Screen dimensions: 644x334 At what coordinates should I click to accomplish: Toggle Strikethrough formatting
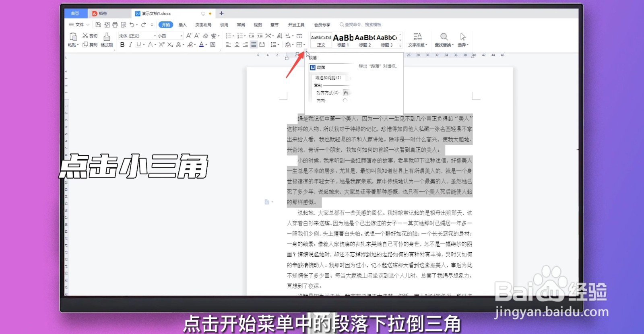click(x=150, y=45)
